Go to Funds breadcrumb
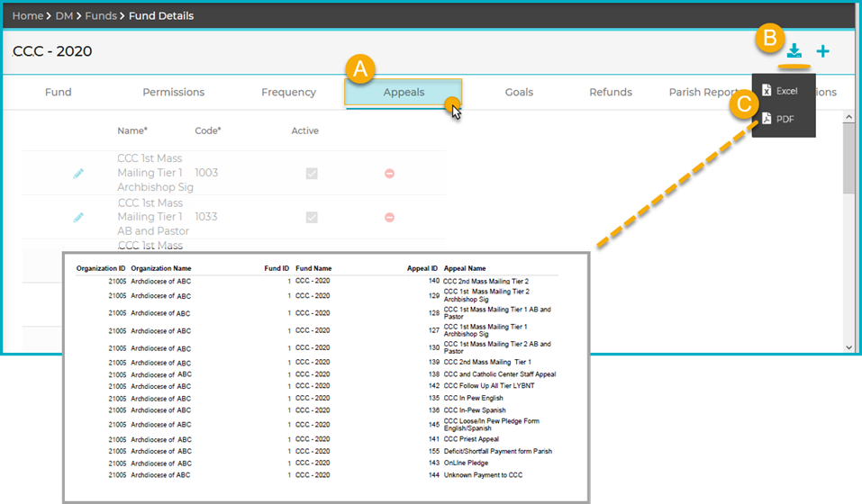 coord(101,16)
